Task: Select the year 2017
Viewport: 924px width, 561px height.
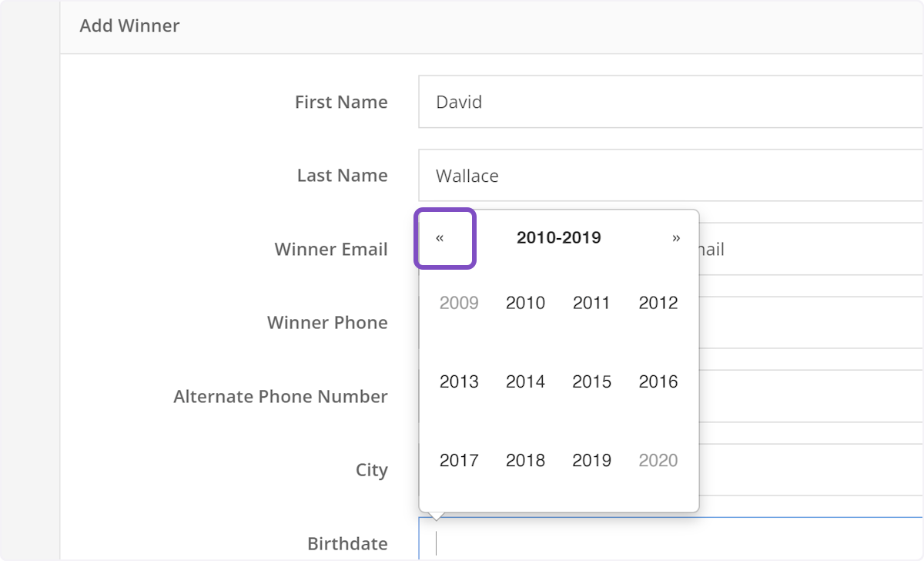Action: [x=459, y=460]
